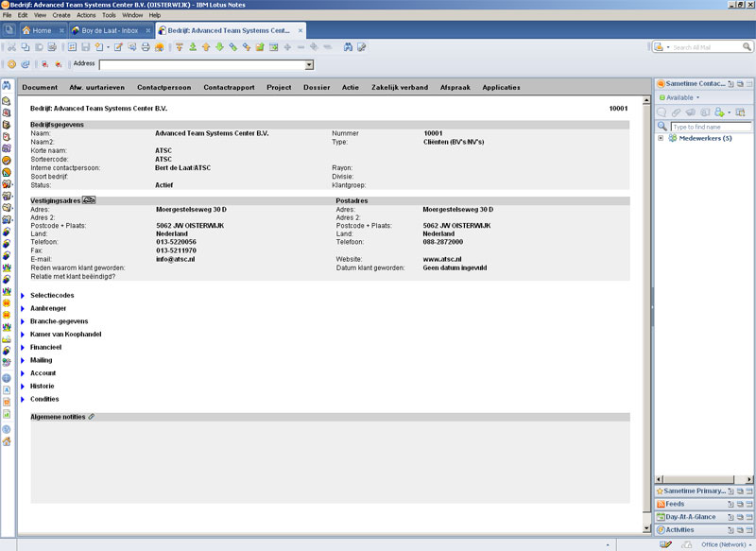
Task: Click the Sametime paperclip send file icon
Action: point(676,112)
